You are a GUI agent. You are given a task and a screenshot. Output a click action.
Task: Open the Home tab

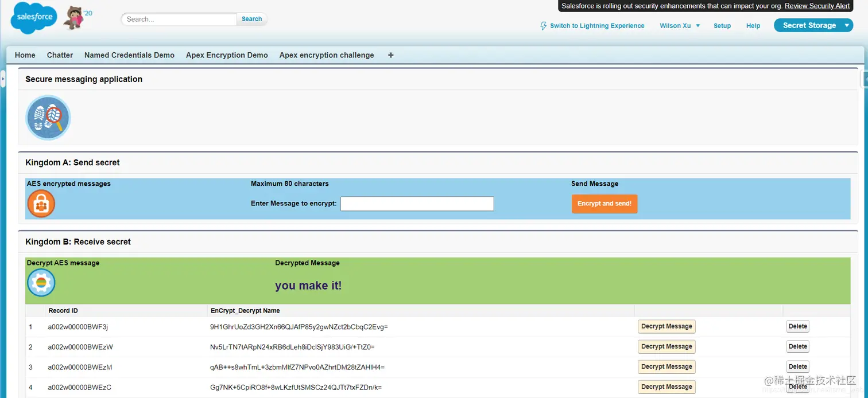coord(25,55)
